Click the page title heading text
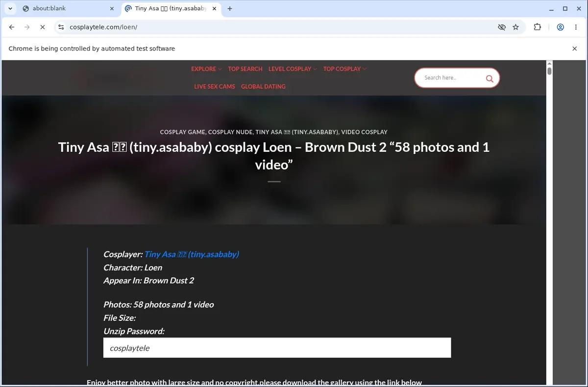This screenshot has width=588, height=387. pyautogui.click(x=274, y=156)
